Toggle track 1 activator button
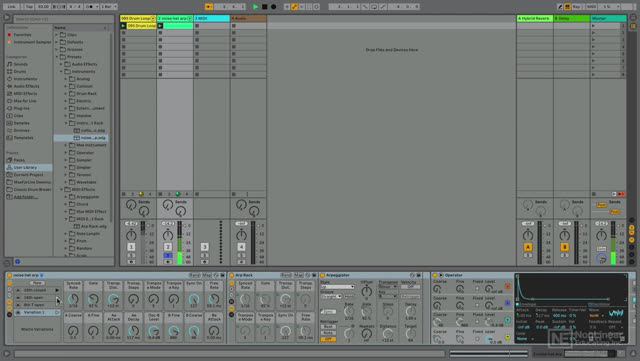640x361 pixels. click(131, 247)
